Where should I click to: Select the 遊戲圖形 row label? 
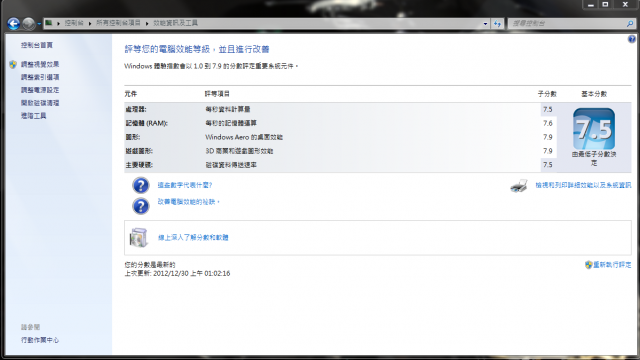click(x=139, y=151)
